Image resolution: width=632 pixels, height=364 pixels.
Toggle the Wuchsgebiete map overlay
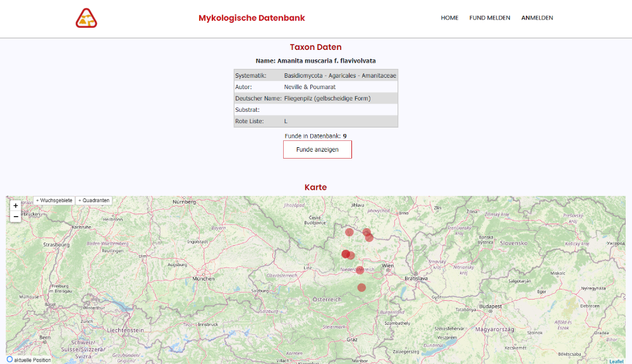(x=54, y=200)
